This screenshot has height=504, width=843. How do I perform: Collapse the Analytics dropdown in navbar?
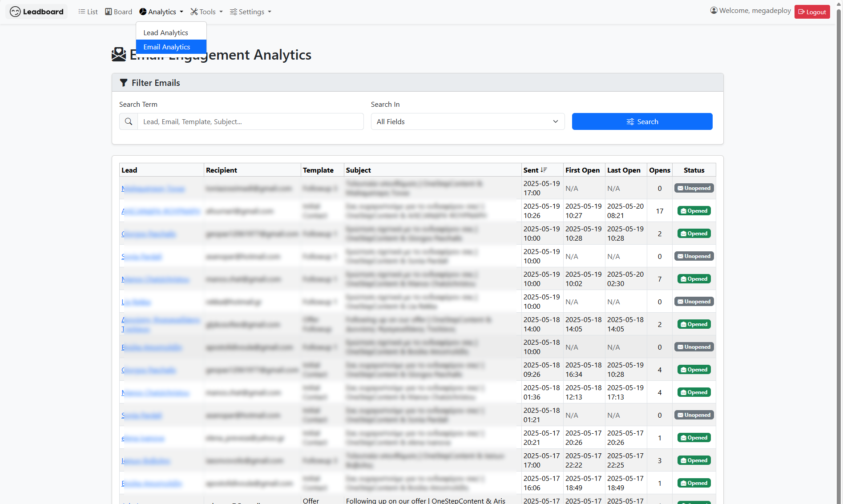click(161, 12)
